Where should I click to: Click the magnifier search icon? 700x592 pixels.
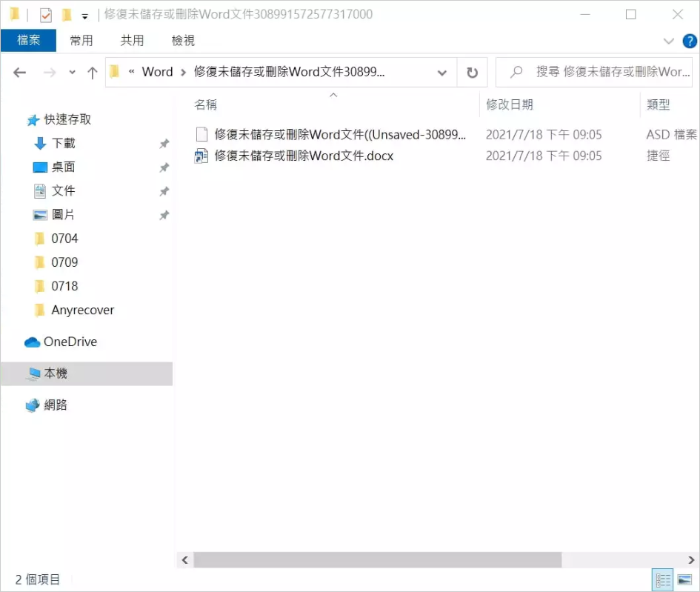click(516, 72)
